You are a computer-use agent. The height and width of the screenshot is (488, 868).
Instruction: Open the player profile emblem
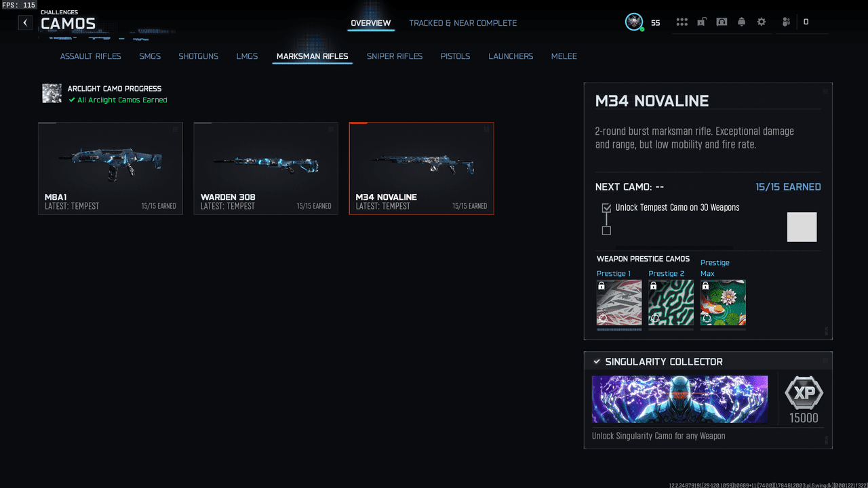pos(634,22)
